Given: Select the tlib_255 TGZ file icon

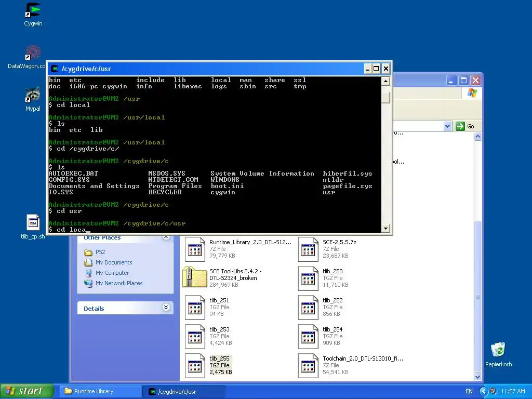Looking at the screenshot, I should pyautogui.click(x=195, y=366).
